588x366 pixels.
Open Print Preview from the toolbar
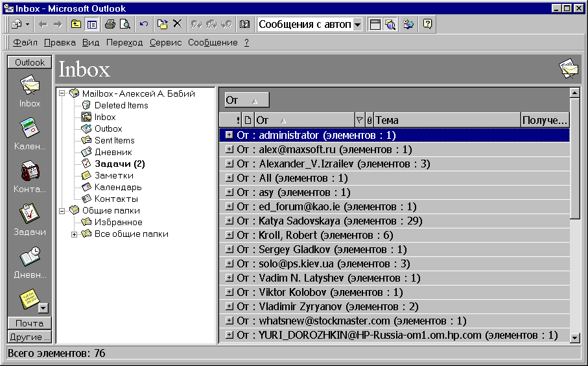point(125,25)
